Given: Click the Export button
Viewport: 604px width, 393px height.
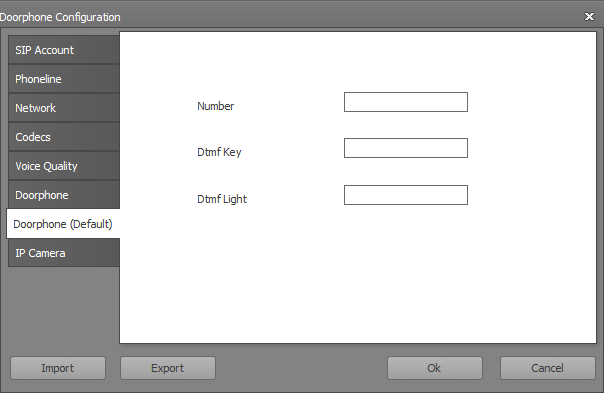Looking at the screenshot, I should point(168,368).
